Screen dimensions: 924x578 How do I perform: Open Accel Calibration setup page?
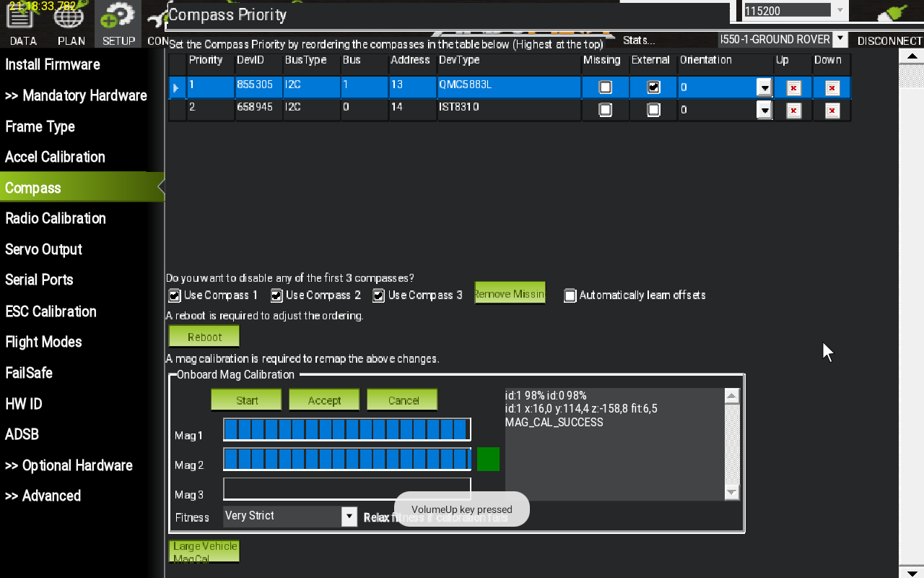(x=55, y=157)
